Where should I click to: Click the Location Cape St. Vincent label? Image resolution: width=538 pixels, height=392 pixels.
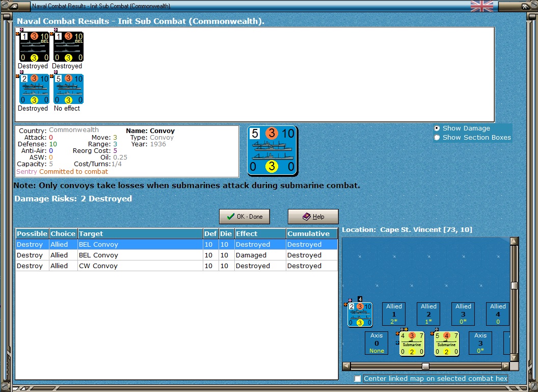click(407, 229)
